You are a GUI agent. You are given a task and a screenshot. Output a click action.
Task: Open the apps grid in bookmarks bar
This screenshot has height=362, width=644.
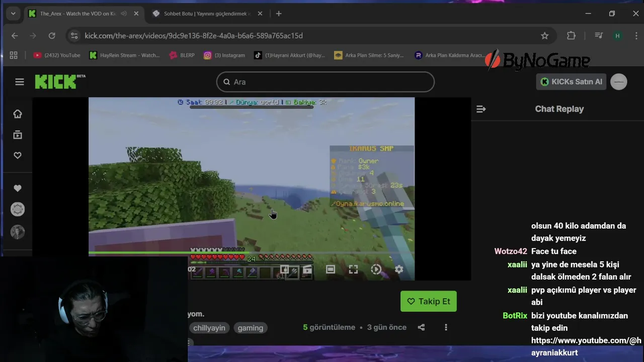click(14, 55)
